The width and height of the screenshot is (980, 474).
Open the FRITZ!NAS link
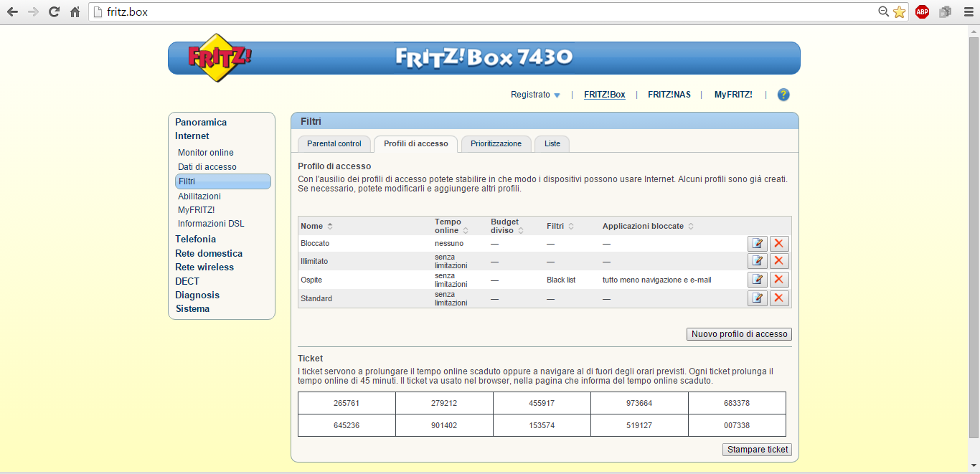pyautogui.click(x=669, y=95)
